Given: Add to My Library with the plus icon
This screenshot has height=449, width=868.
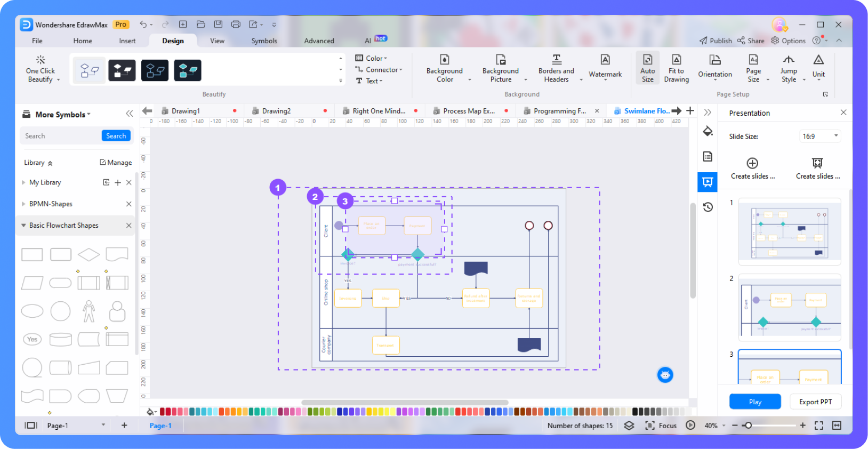Looking at the screenshot, I should click(x=118, y=182).
